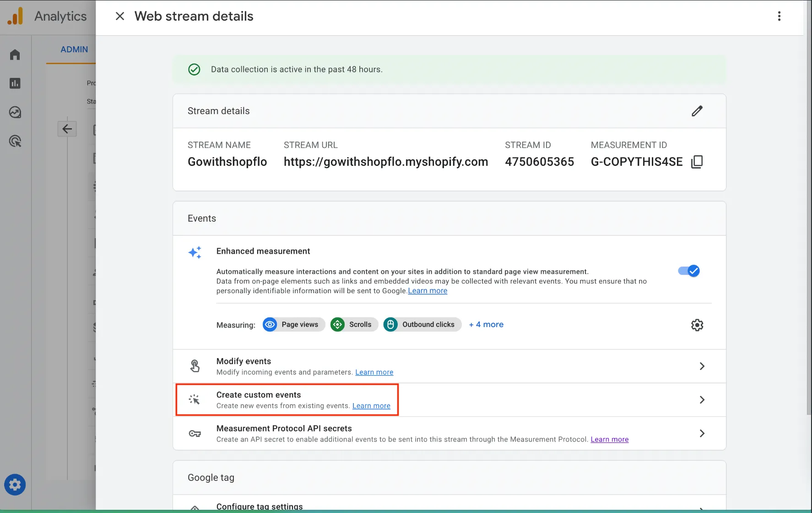Expand Measurement Protocol API secrets chevron
Image resolution: width=812 pixels, height=513 pixels.
[x=702, y=433]
